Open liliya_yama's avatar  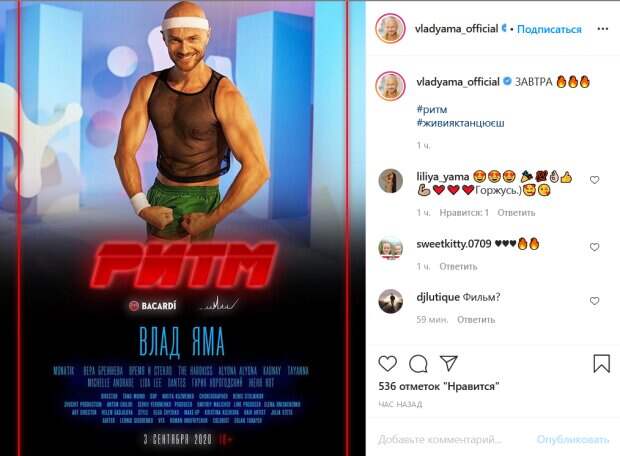tap(391, 181)
